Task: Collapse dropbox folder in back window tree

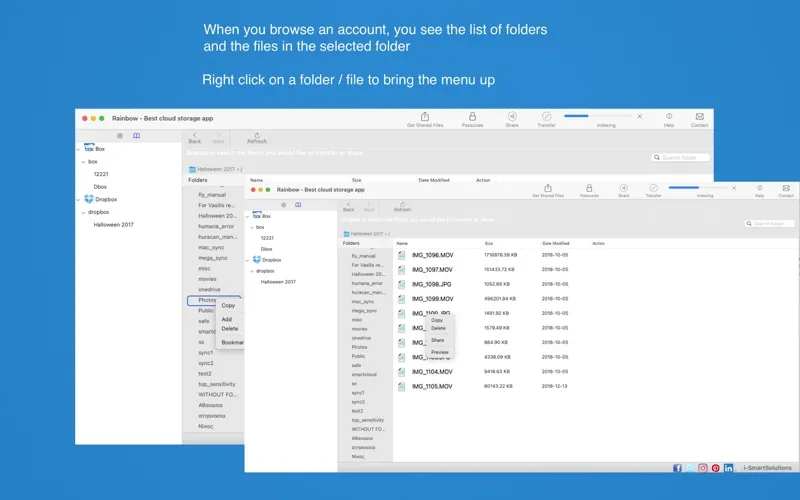Action: click(x=84, y=212)
